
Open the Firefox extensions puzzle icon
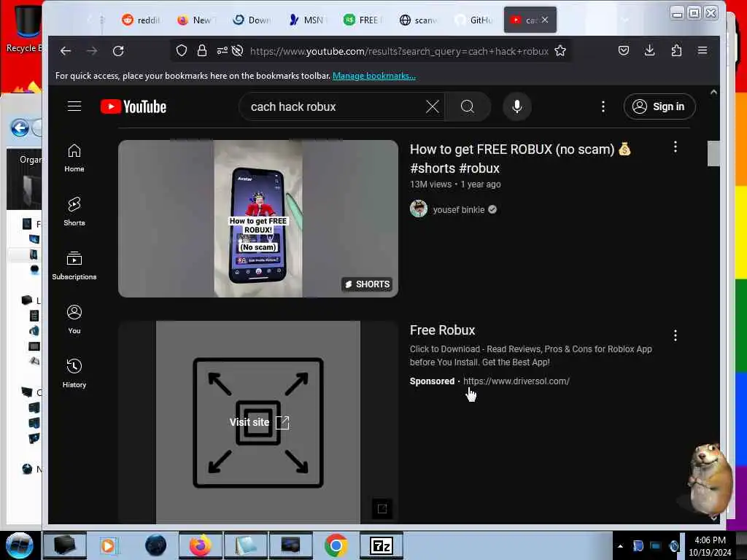tap(676, 50)
